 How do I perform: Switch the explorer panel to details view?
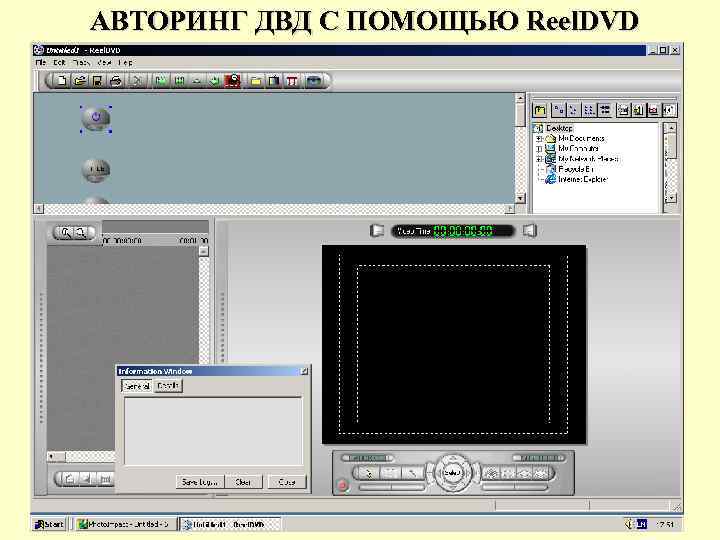coord(605,110)
